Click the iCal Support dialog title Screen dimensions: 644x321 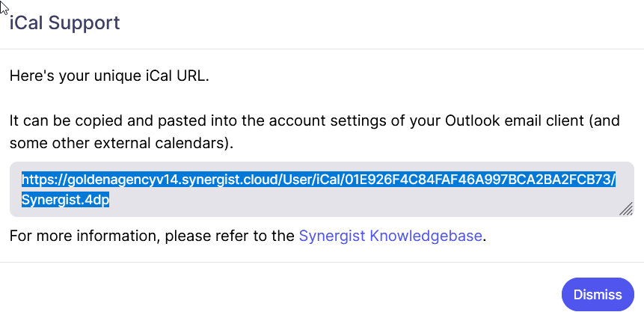(x=64, y=22)
